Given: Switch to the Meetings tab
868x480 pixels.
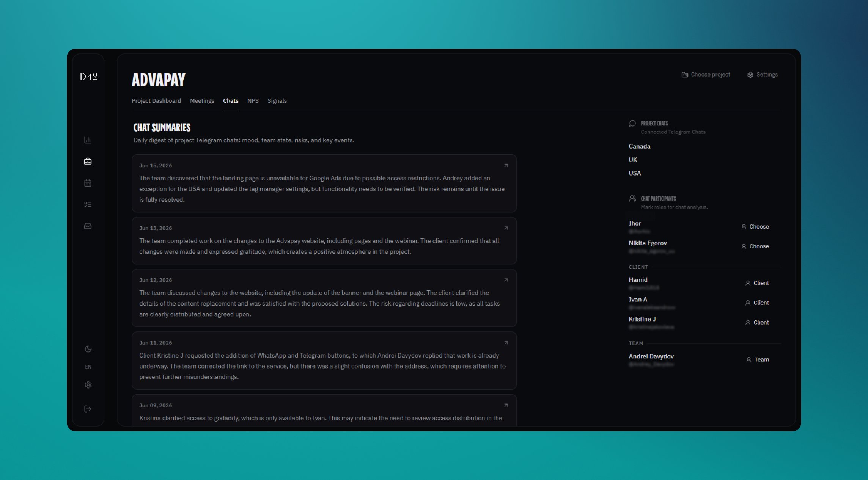Looking at the screenshot, I should 202,101.
